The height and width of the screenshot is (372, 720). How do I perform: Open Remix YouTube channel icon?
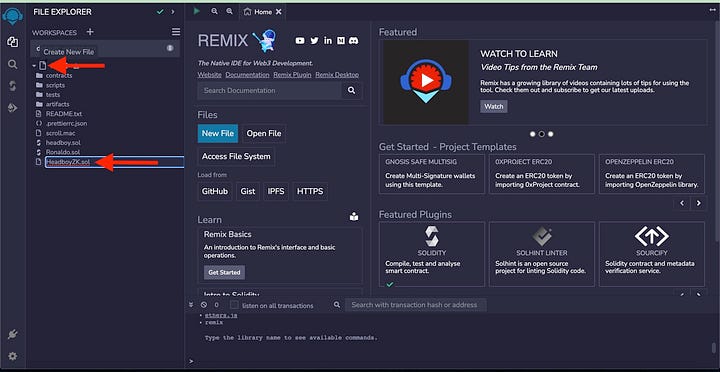(x=300, y=41)
